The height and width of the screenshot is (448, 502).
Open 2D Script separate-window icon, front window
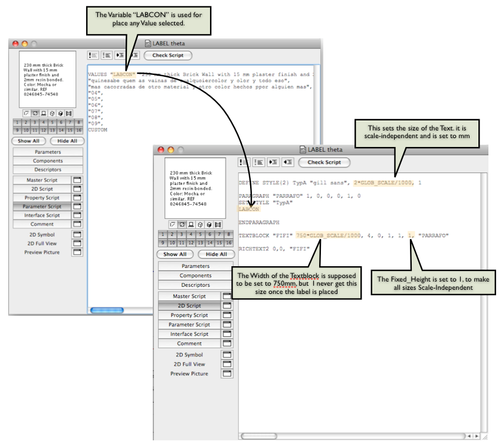[x=227, y=306]
